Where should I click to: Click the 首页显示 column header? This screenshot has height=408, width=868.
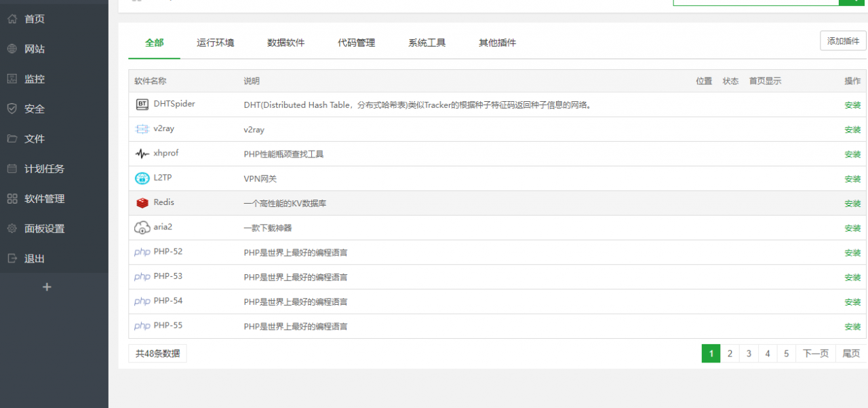[x=765, y=81]
